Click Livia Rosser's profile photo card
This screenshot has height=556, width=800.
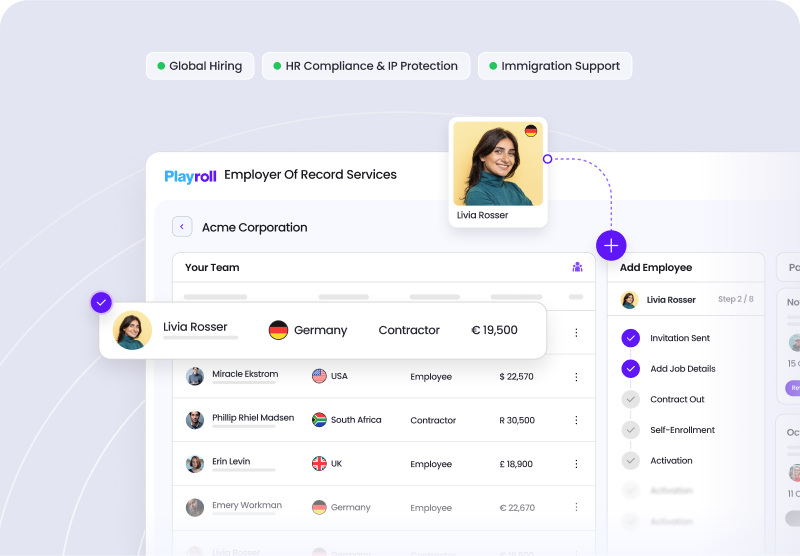point(498,171)
